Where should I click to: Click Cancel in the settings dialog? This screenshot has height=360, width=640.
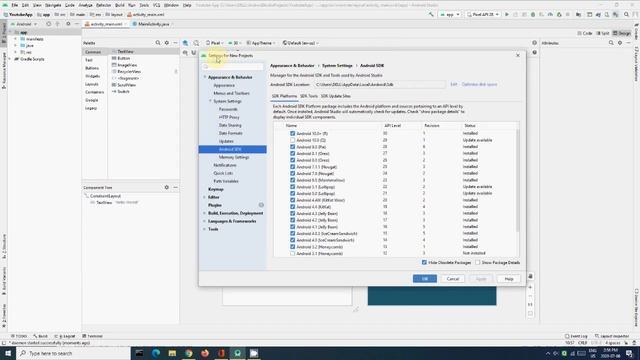coord(453,279)
